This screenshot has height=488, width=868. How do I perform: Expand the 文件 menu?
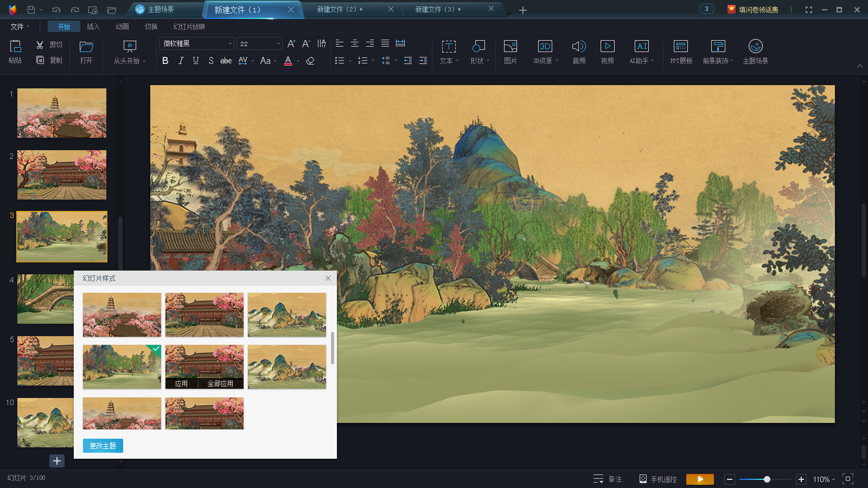coord(20,27)
